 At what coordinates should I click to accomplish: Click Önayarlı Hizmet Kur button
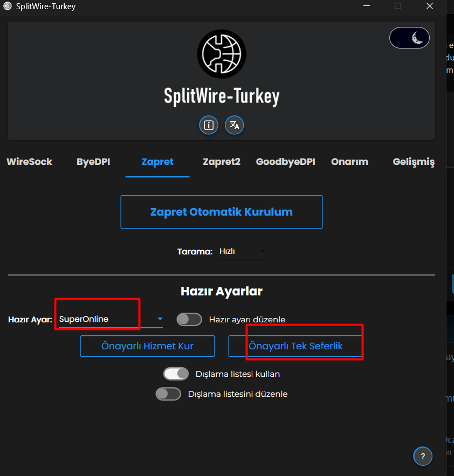point(147,346)
